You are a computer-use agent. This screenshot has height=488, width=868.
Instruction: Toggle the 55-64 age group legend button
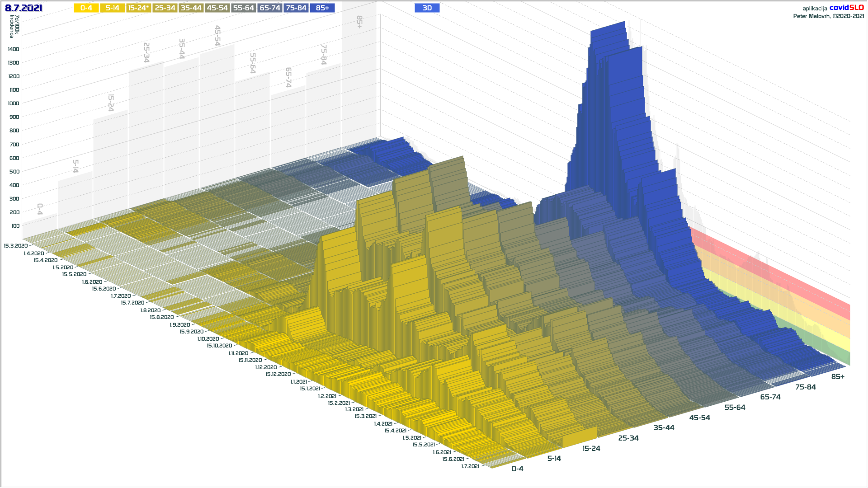pos(243,8)
